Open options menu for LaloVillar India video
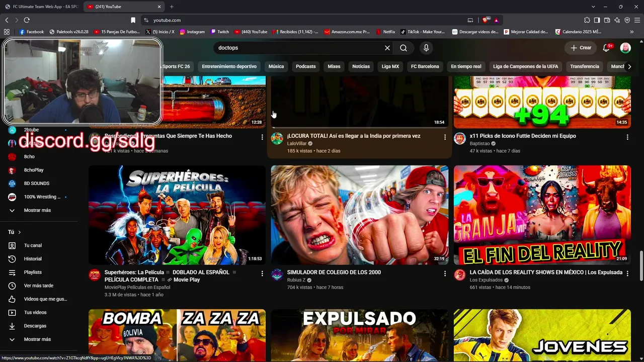 445,137
